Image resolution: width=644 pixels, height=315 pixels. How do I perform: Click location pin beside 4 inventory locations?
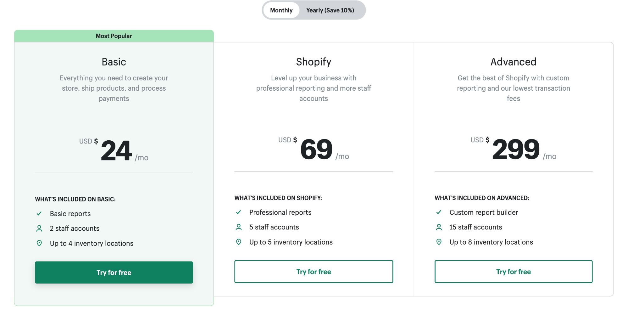point(39,243)
